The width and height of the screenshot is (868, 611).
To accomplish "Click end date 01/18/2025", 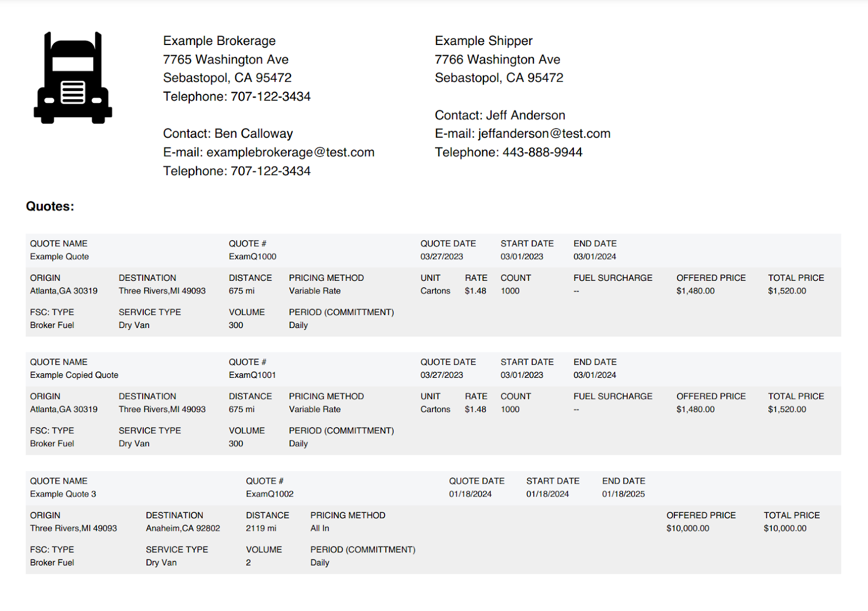I will [x=623, y=494].
